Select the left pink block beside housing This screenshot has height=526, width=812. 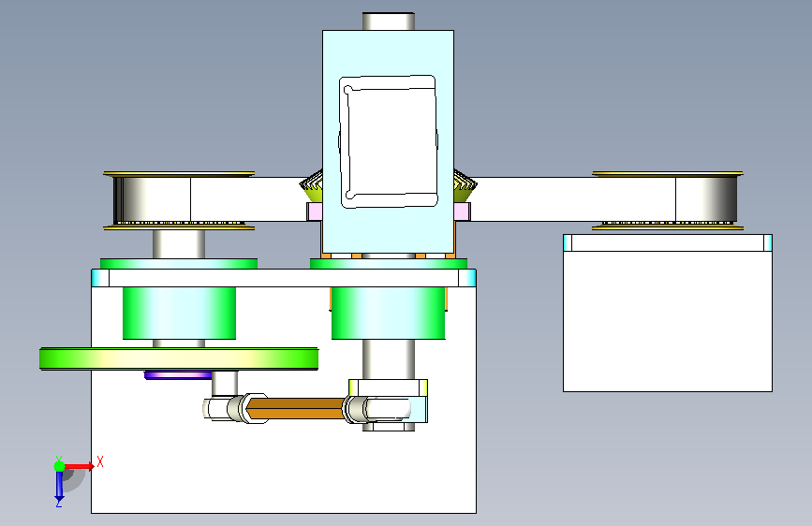click(315, 212)
